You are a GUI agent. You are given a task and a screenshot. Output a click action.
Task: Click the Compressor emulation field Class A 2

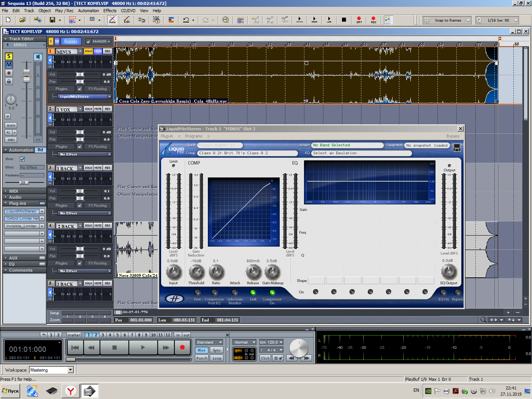pyautogui.click(x=248, y=153)
